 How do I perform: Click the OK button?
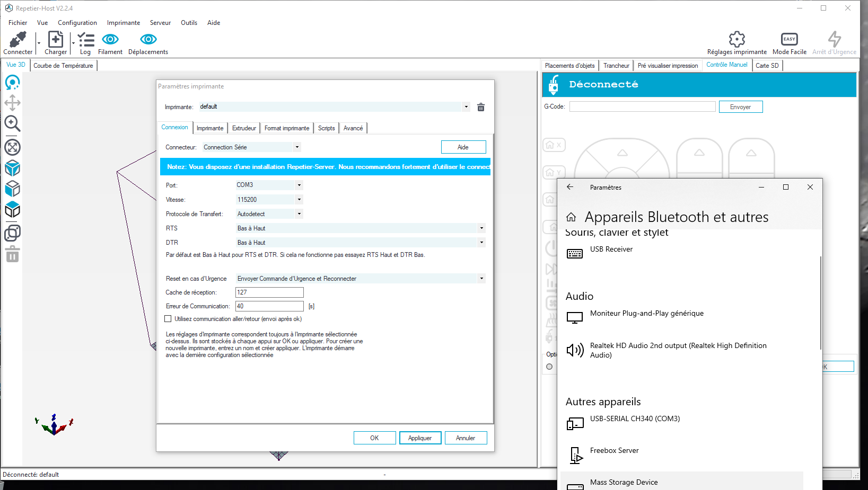374,438
